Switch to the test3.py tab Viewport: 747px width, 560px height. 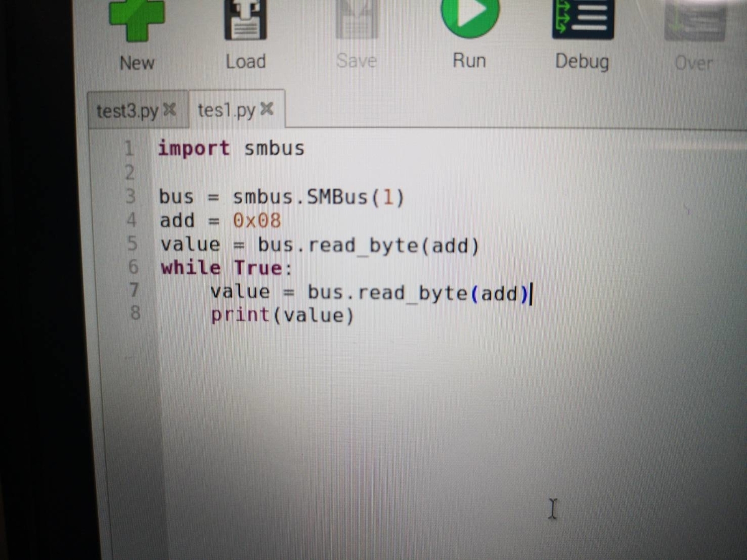[128, 111]
